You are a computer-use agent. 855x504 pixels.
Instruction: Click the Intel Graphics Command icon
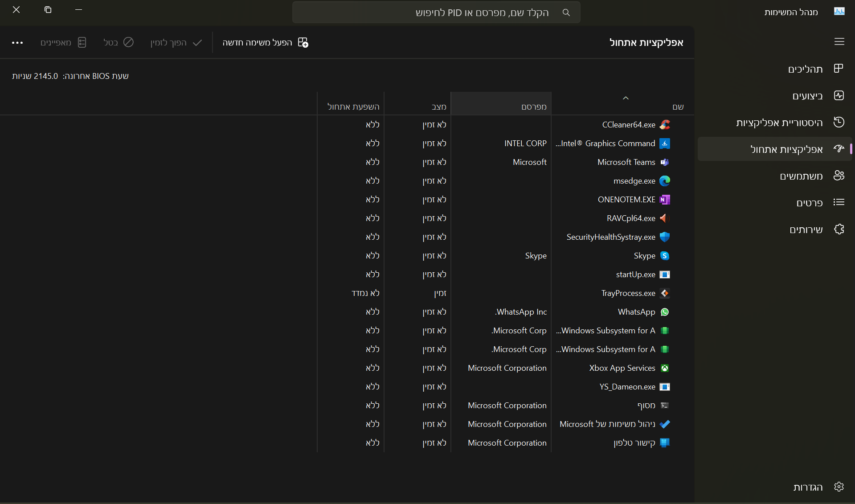coord(665,143)
